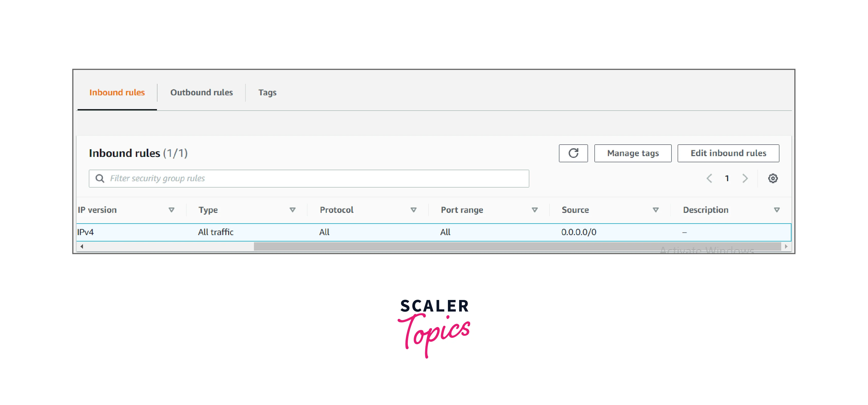
Task: Toggle the Inbound rules tab view
Action: [117, 92]
